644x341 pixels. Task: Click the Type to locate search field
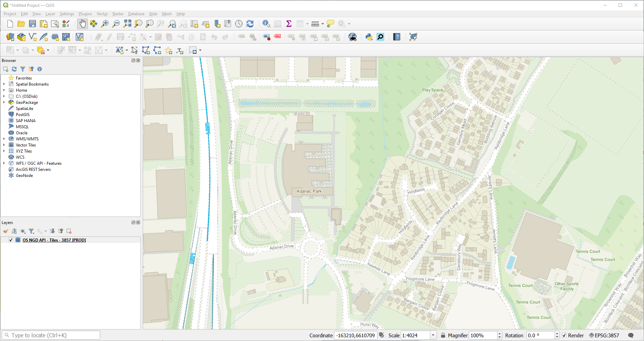point(51,335)
